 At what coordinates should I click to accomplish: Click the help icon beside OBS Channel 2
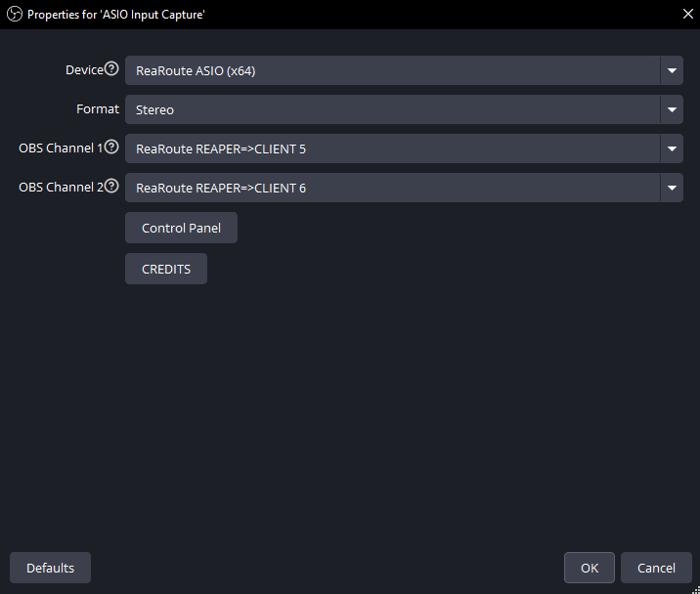pos(111,186)
